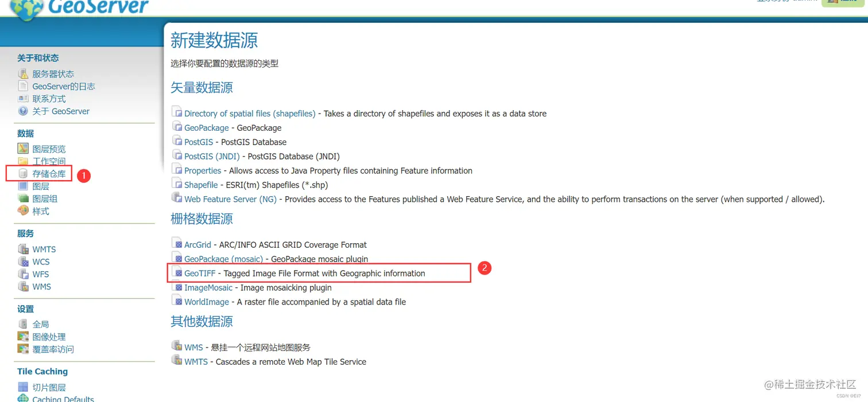Click the ImageMosaic raster source icon
The width and height of the screenshot is (868, 402).
[x=177, y=286]
